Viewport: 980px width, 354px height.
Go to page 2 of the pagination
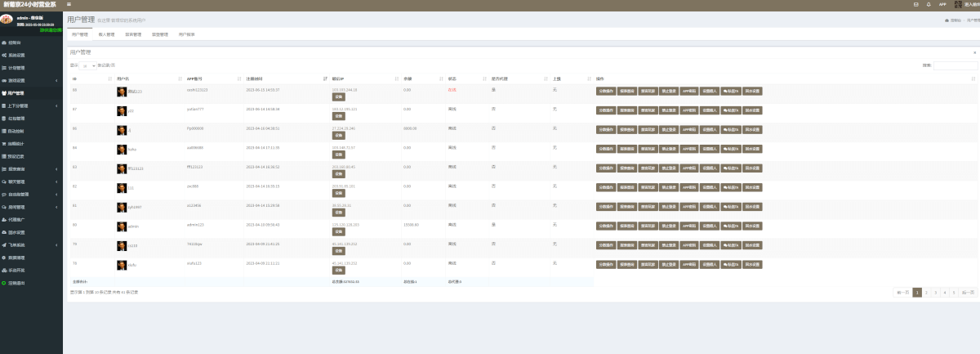coord(927,292)
